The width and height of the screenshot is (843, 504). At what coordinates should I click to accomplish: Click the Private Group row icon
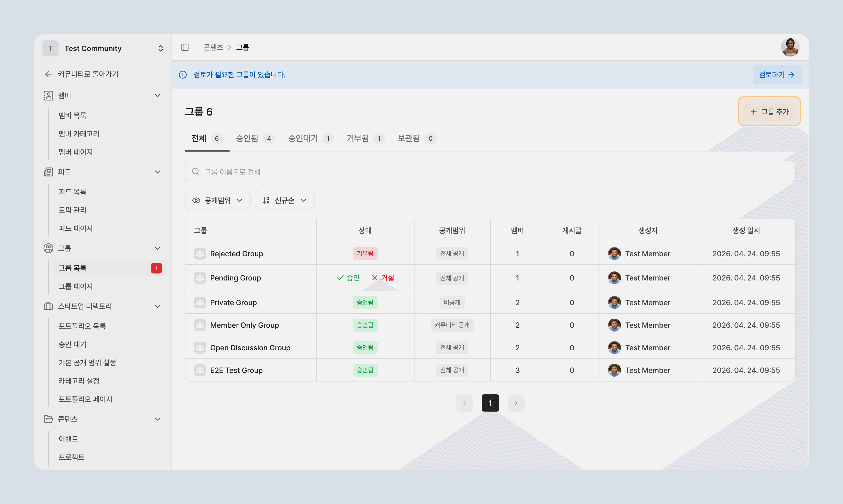[200, 303]
